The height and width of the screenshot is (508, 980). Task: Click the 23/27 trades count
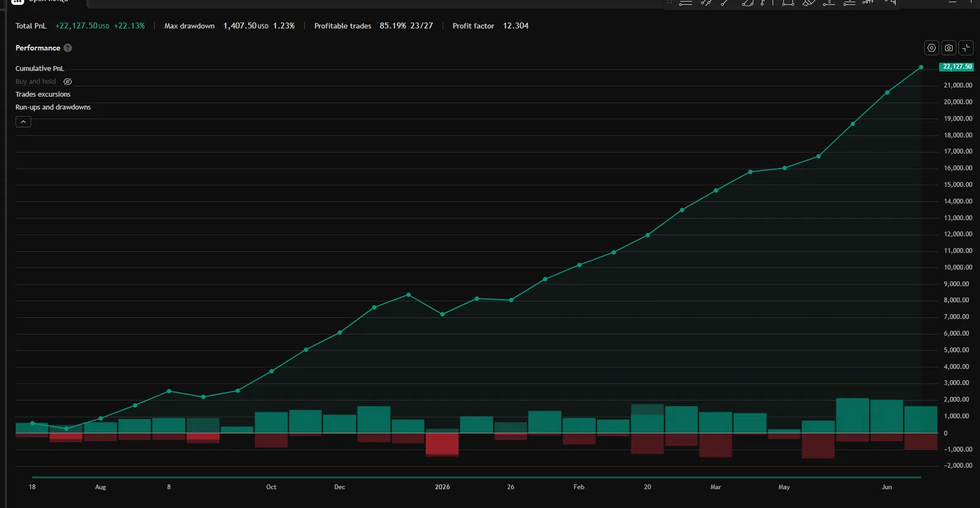click(x=421, y=26)
